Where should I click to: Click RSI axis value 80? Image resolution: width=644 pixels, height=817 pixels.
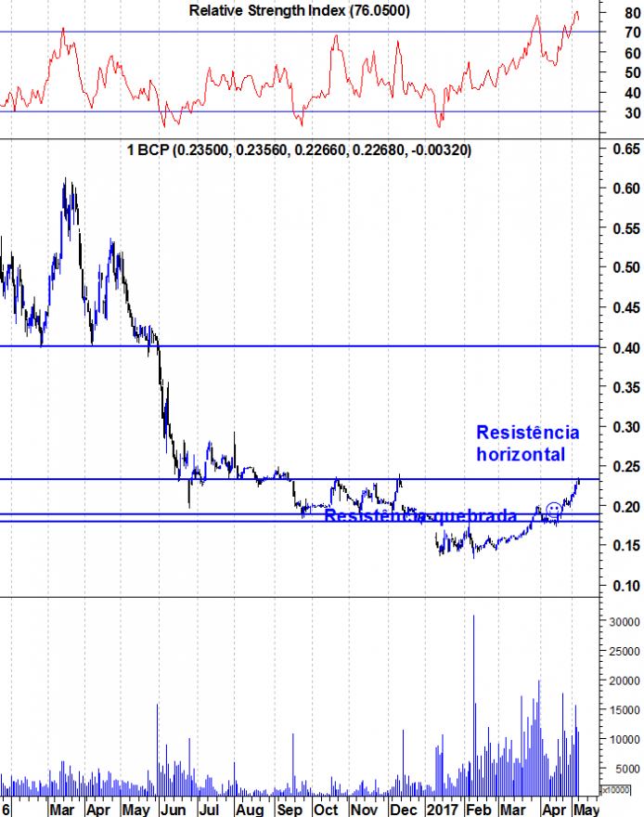(x=633, y=13)
